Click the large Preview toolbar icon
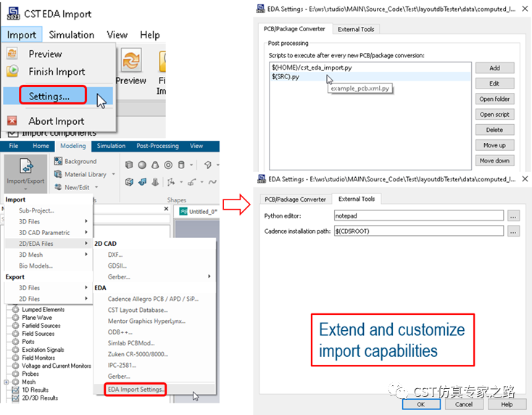532x415 pixels. (x=131, y=60)
